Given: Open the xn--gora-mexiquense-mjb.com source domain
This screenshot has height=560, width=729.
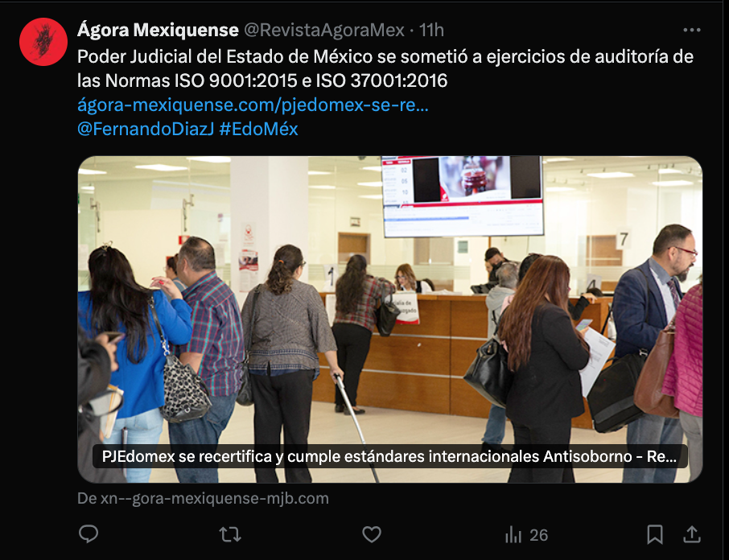Looking at the screenshot, I should (x=204, y=498).
